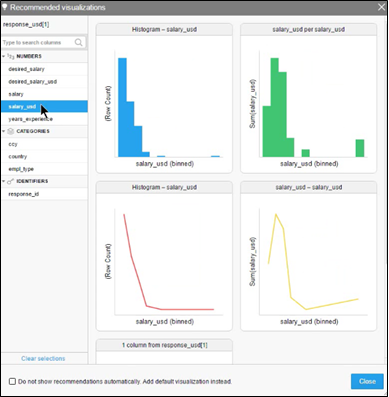Collapse the NUMBERS section
This screenshot has width=389, height=397.
click(4, 56)
